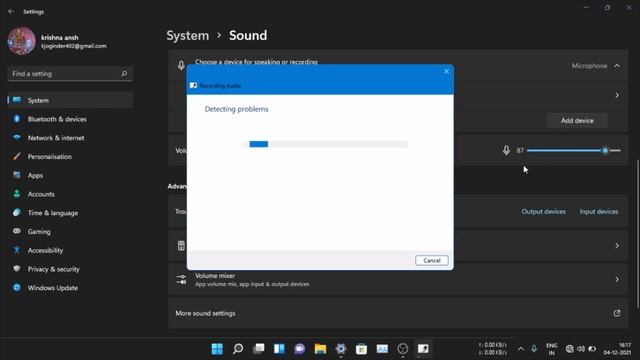Image resolution: width=640 pixels, height=360 pixels.
Task: Click the Apps icon in sidebar
Action: [17, 175]
